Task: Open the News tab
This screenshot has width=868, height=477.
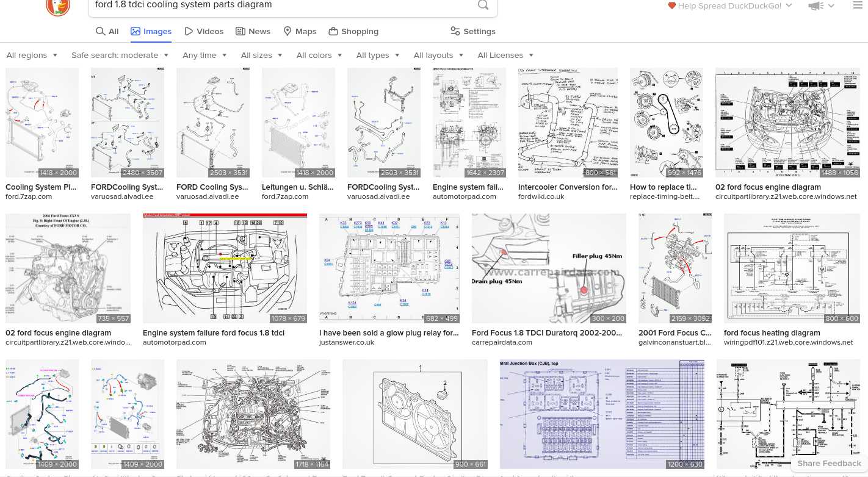Action: pyautogui.click(x=253, y=31)
